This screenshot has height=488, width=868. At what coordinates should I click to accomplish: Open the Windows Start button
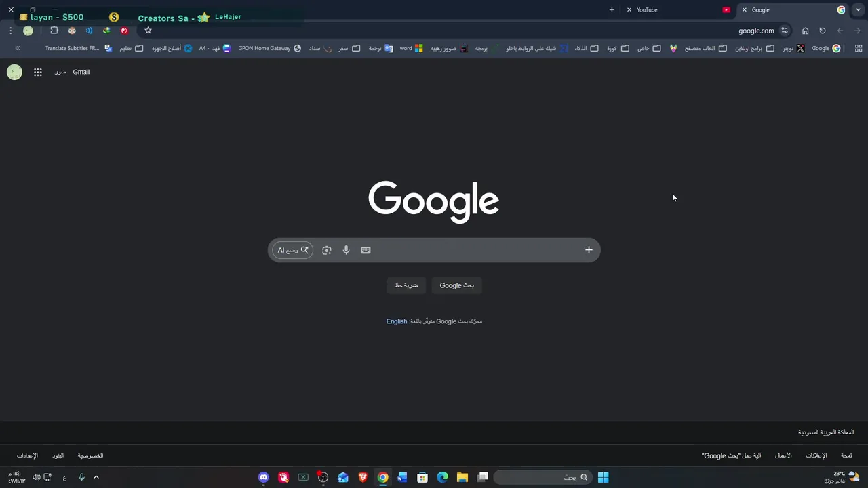click(x=603, y=477)
